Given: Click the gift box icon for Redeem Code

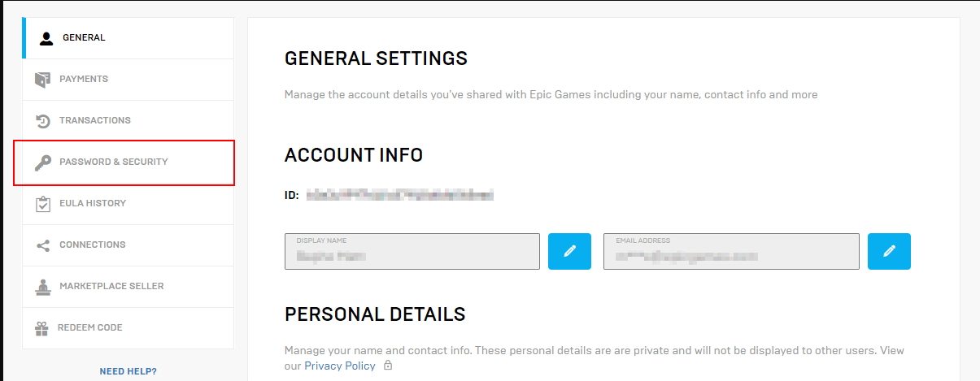Looking at the screenshot, I should (x=42, y=328).
